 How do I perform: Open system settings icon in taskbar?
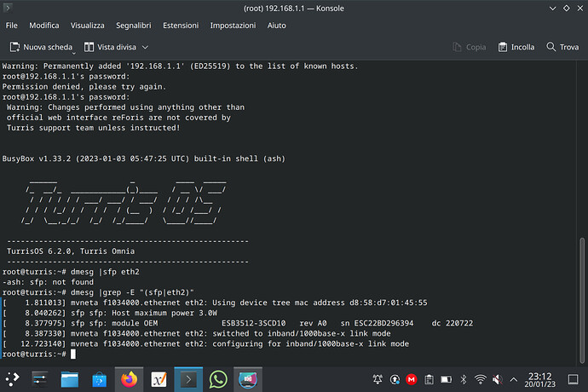(x=40, y=379)
